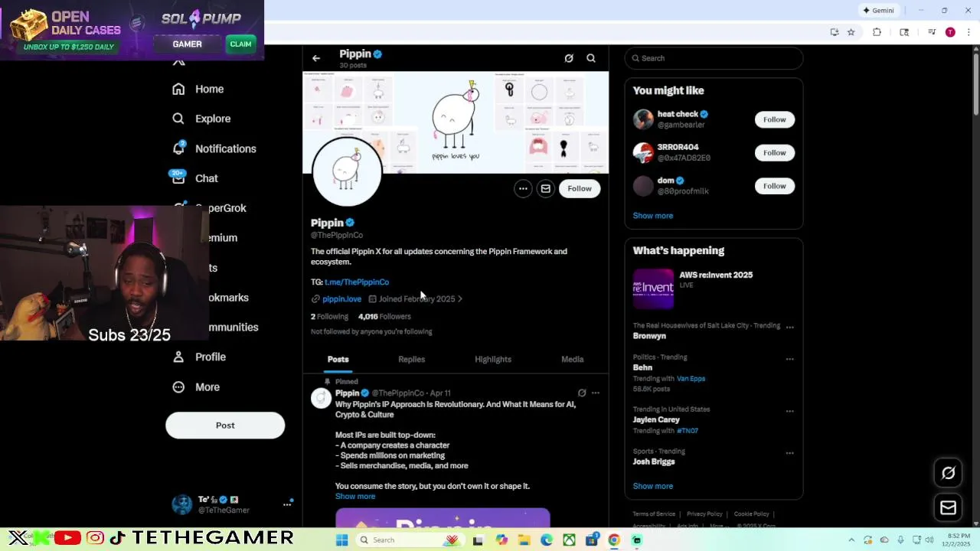Open Chrome three-dot menu
This screenshot has height=551, width=980.
tap(969, 32)
